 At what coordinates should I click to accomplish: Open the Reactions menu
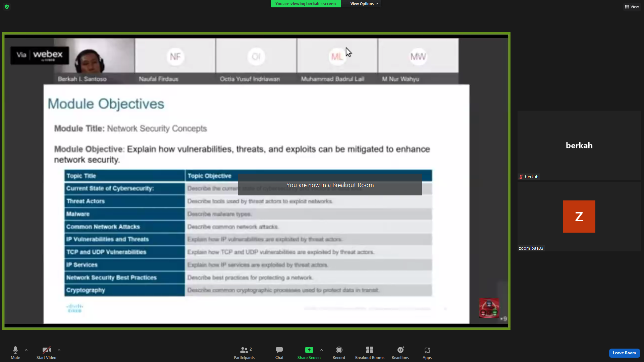pyautogui.click(x=400, y=353)
